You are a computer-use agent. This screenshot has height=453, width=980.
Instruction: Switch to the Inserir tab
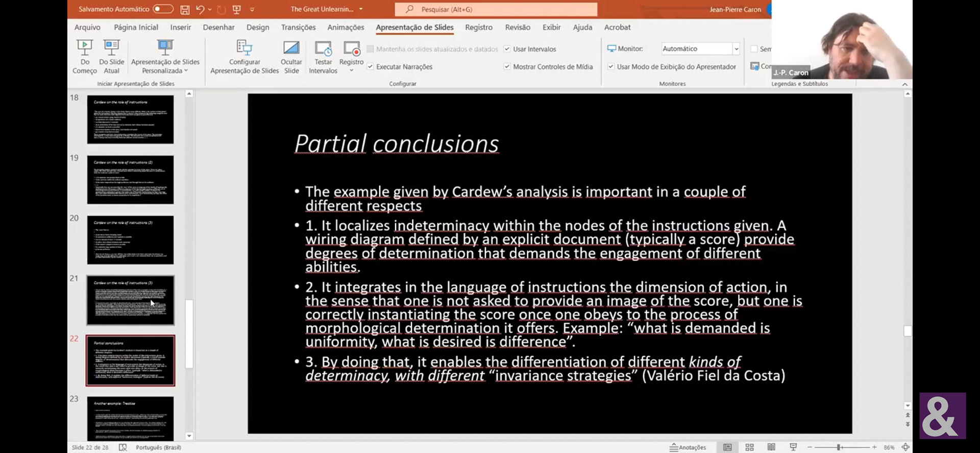coord(181,27)
